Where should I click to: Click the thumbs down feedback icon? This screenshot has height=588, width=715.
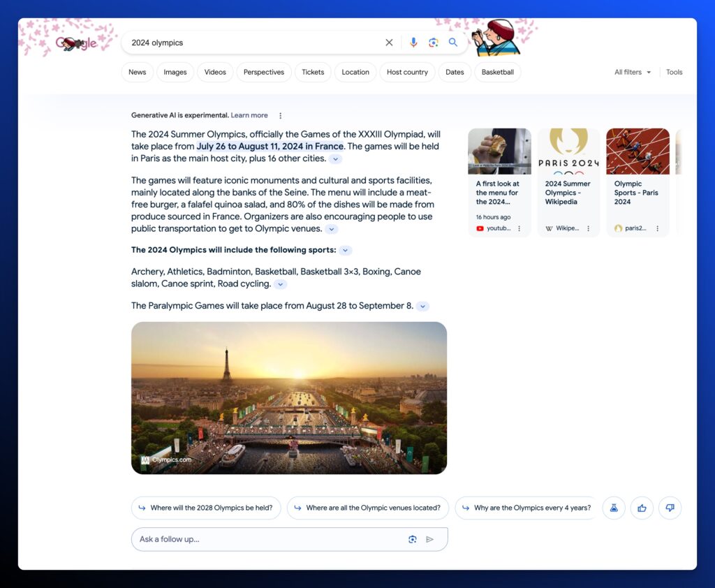coord(670,508)
